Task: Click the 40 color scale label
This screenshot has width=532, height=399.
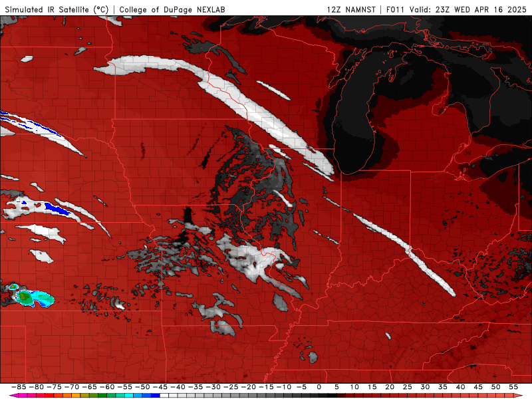Action: tap(460, 387)
